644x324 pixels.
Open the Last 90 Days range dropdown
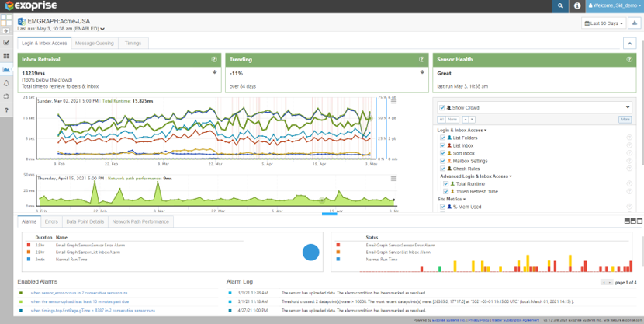(604, 23)
